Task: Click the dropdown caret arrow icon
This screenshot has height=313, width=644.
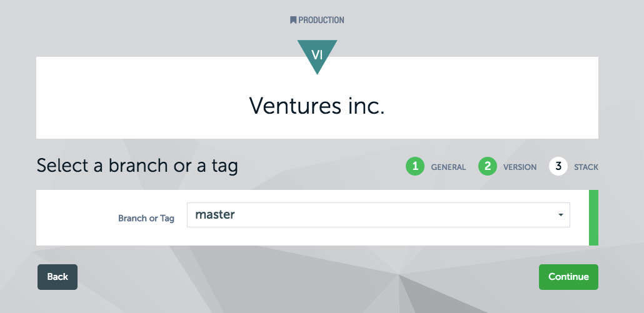Action: click(561, 216)
